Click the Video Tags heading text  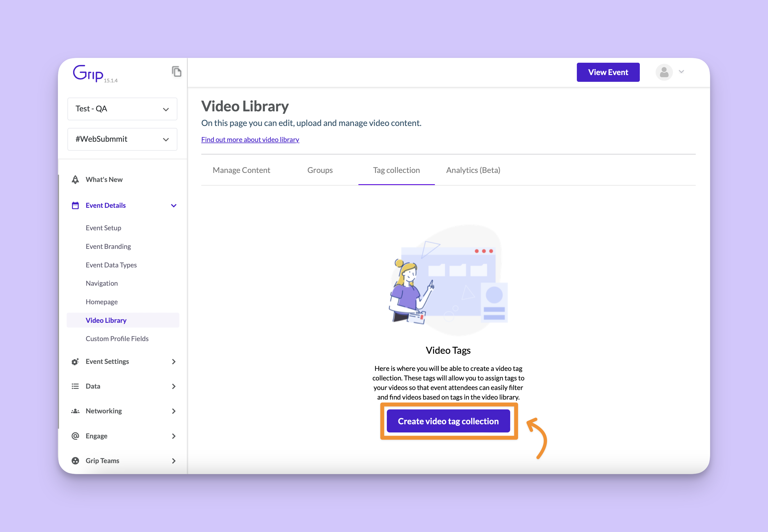448,350
